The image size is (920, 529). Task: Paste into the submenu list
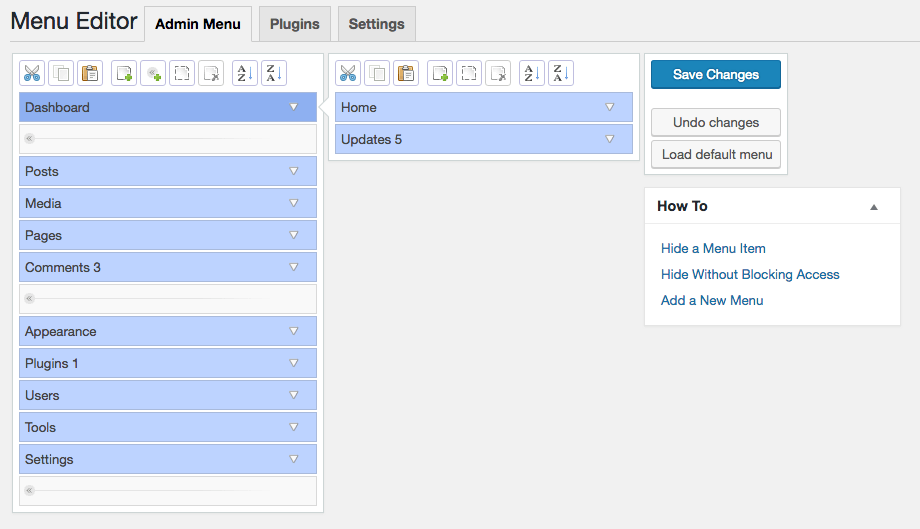click(406, 73)
